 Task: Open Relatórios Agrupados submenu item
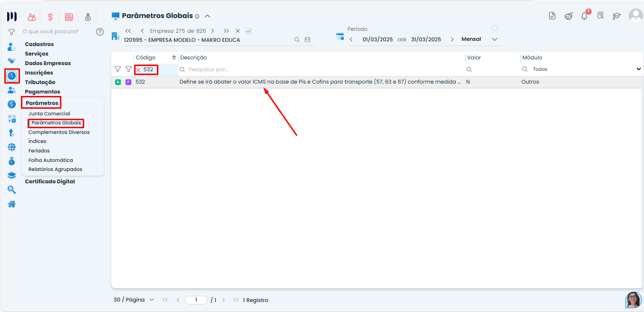(x=55, y=169)
